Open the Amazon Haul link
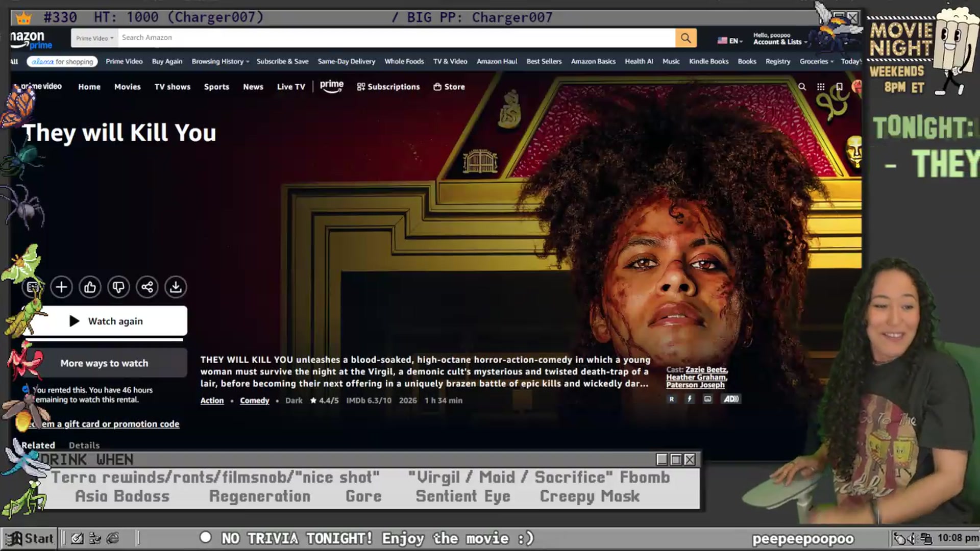This screenshot has height=551, width=980. (x=497, y=61)
